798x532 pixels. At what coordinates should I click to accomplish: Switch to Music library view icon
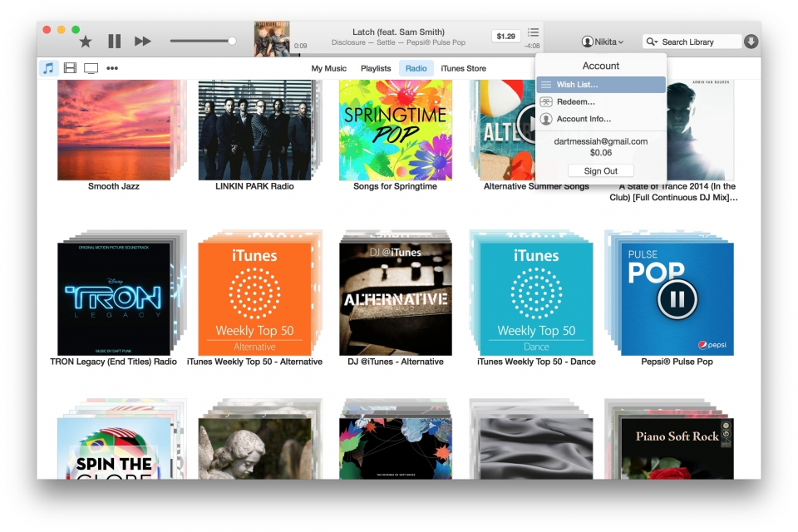tap(49, 68)
